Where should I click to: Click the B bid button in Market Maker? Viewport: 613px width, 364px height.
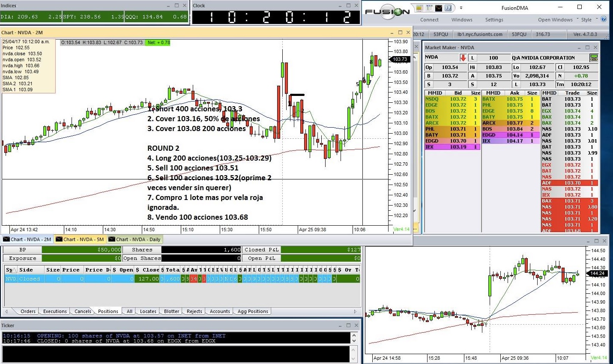[x=428, y=76]
